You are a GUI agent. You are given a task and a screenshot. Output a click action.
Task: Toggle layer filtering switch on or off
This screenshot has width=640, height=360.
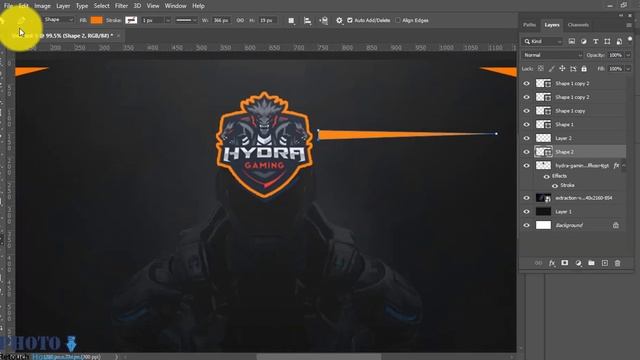(x=630, y=40)
